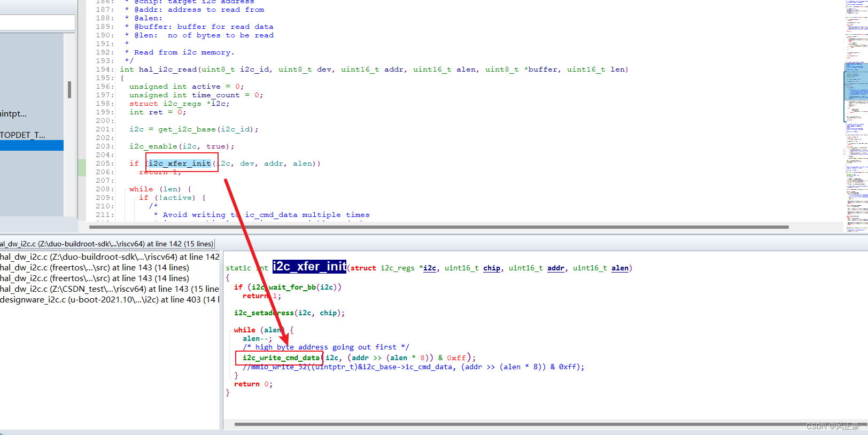Click 'struct i2c_regs *i2c' declaration on line 198
Viewport: 868px width, 435px height.
179,104
